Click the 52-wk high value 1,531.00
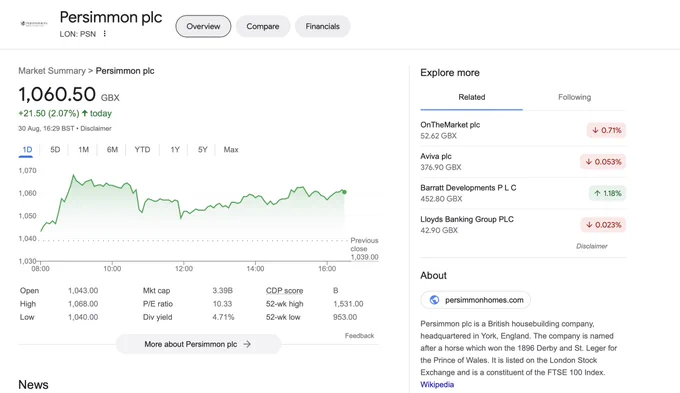The image size is (680, 393). (x=348, y=304)
